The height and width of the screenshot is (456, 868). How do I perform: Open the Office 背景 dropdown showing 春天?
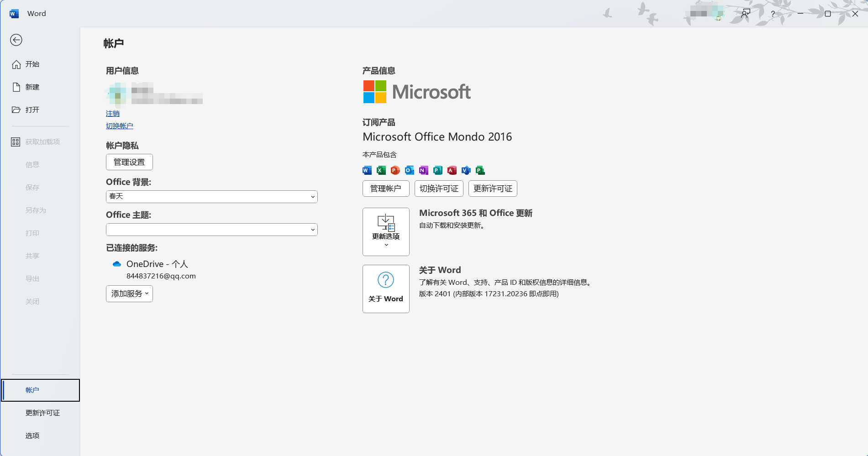pyautogui.click(x=211, y=197)
